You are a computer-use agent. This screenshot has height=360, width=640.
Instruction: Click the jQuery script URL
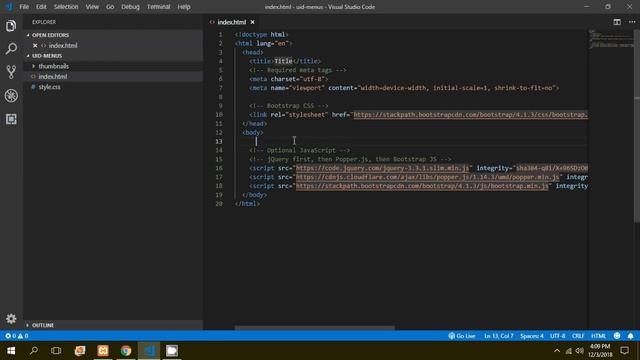[382, 168]
